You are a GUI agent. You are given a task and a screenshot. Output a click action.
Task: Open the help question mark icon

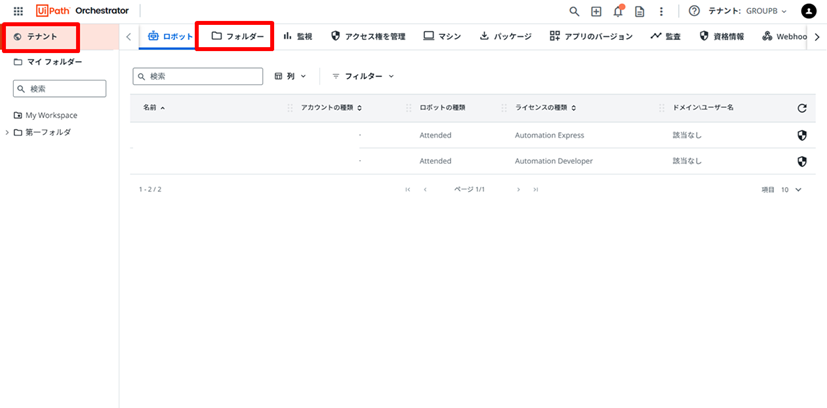tap(694, 11)
